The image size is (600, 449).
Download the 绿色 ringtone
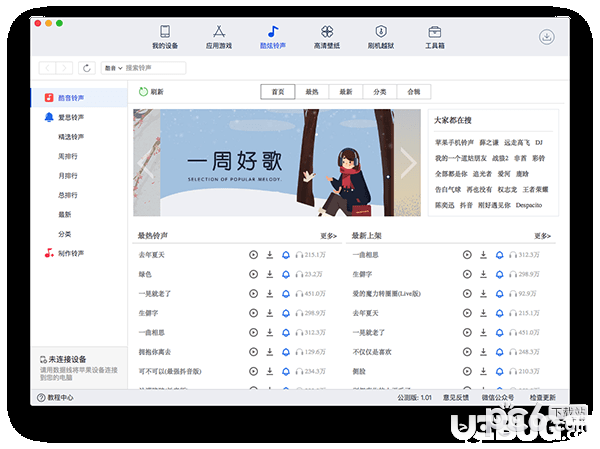[270, 274]
